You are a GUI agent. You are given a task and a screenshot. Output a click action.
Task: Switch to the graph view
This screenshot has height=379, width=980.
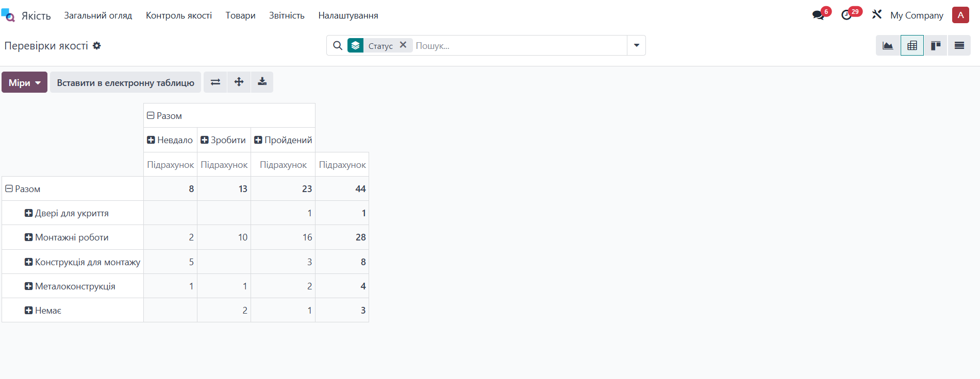(x=888, y=46)
